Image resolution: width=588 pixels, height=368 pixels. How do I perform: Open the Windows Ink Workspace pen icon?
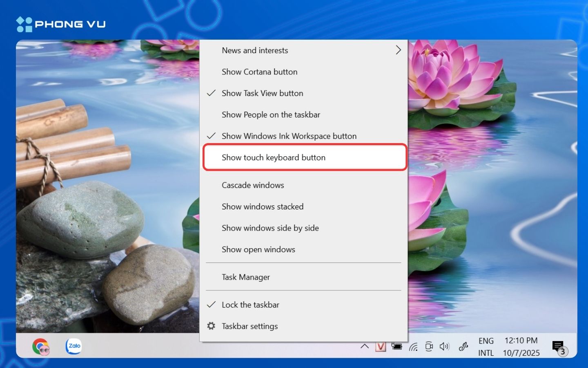point(463,346)
